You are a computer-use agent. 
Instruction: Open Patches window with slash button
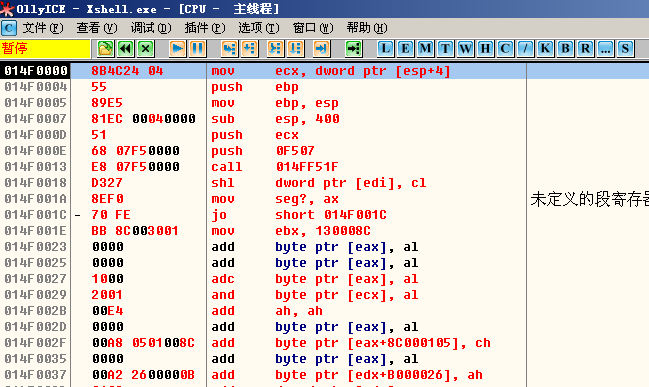pyautogui.click(x=525, y=49)
